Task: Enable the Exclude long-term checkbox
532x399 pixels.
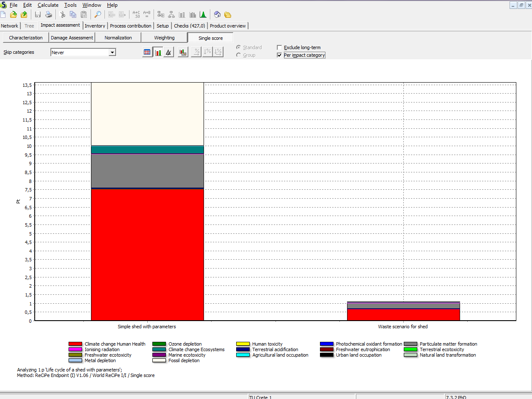Action: pos(279,47)
